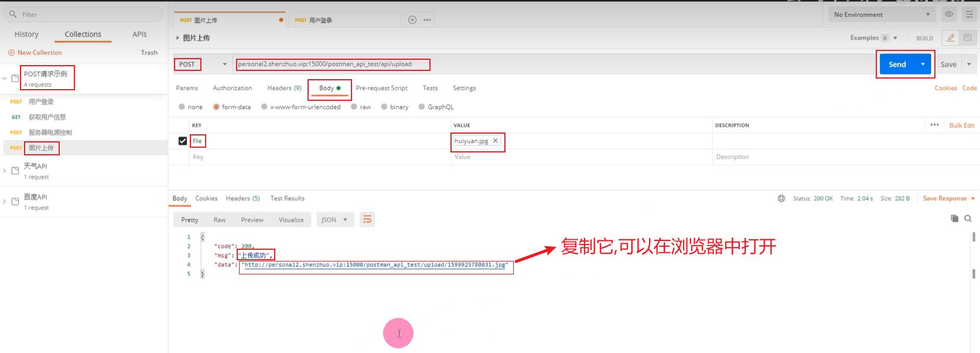Open the environment quick look eye icon
980x353 pixels.
coord(949,15)
